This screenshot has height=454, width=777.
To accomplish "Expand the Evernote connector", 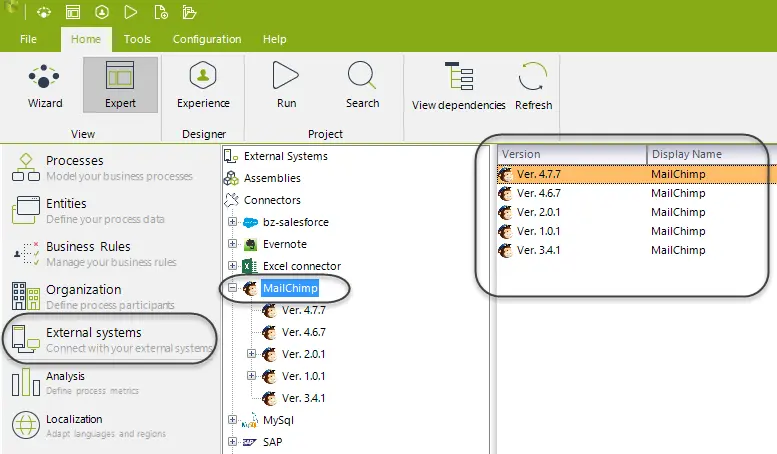I will pos(232,243).
